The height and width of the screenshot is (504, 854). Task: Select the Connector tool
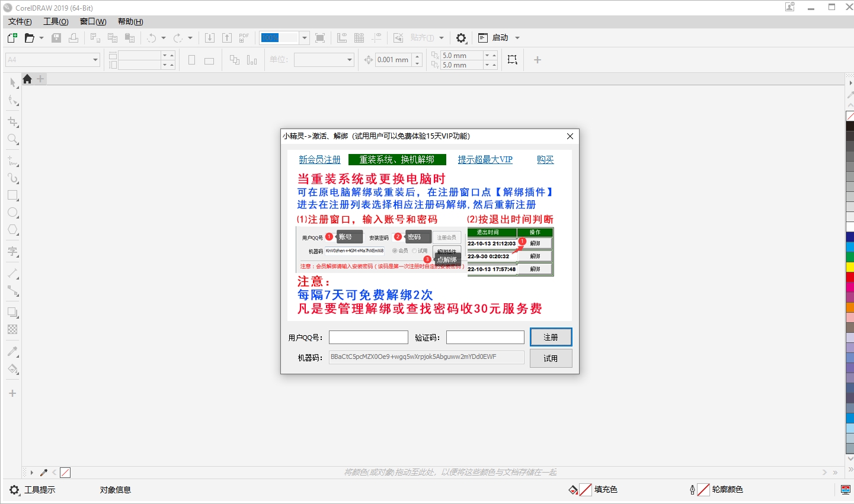coord(13,291)
